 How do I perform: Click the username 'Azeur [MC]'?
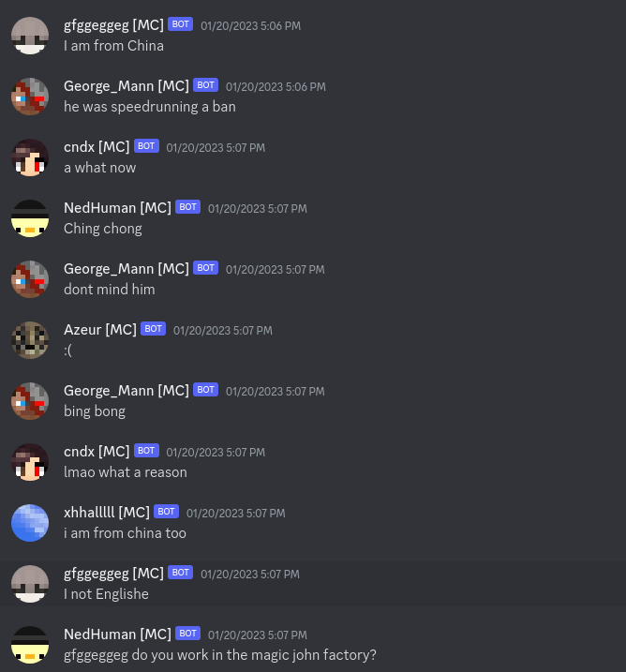pos(100,330)
